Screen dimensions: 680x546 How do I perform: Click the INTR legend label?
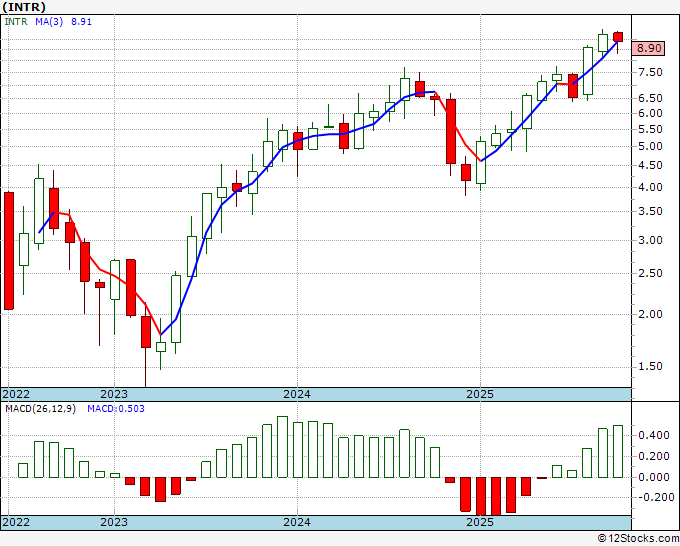[16, 22]
